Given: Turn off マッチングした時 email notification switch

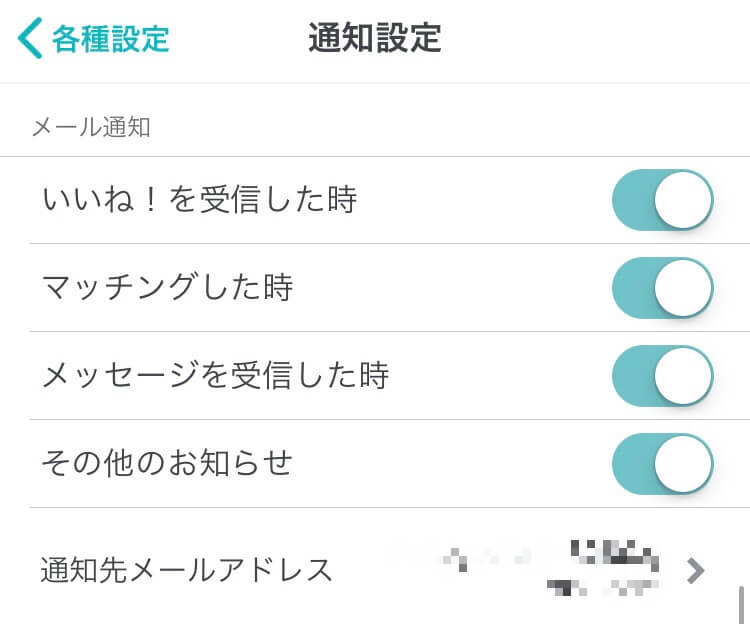Looking at the screenshot, I should 662,288.
